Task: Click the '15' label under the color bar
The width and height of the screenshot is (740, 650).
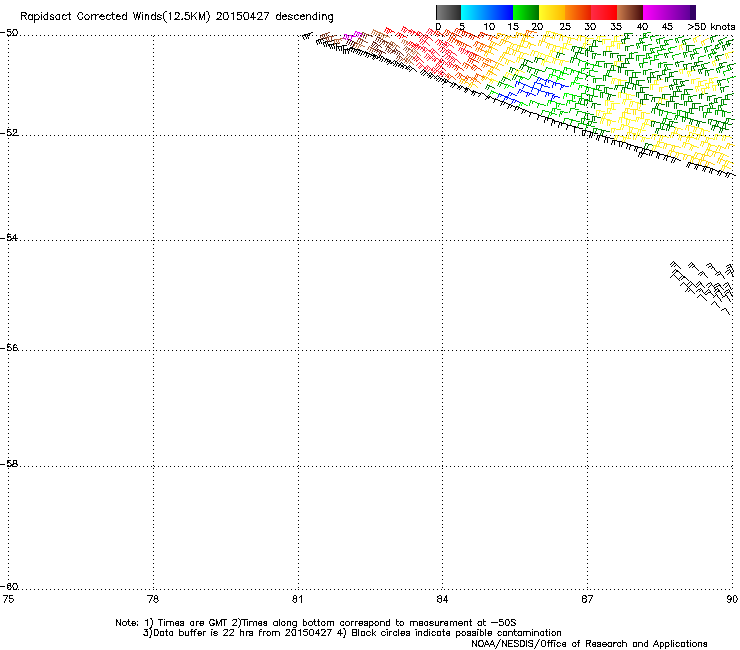Action: [x=513, y=27]
